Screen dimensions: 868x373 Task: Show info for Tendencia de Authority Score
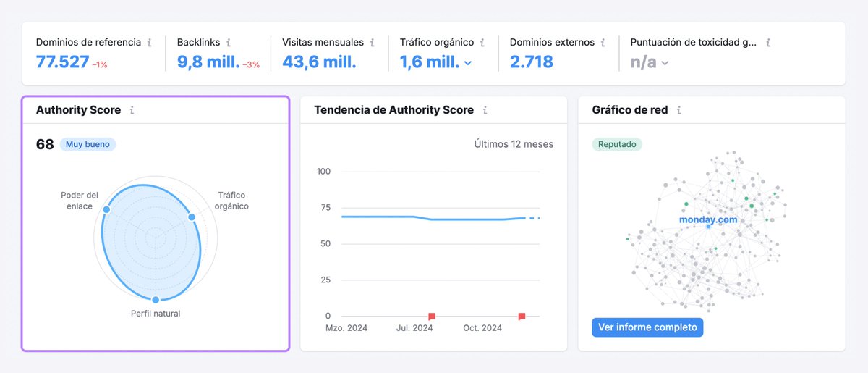click(x=485, y=110)
